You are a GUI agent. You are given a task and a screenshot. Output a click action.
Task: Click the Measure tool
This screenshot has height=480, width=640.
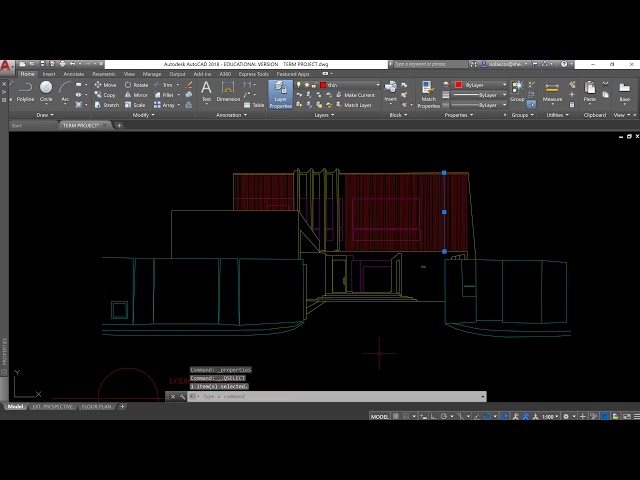552,91
